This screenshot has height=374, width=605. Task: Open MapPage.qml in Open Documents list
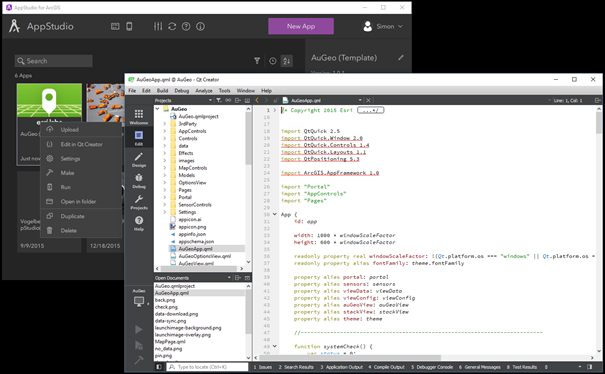[x=170, y=342]
